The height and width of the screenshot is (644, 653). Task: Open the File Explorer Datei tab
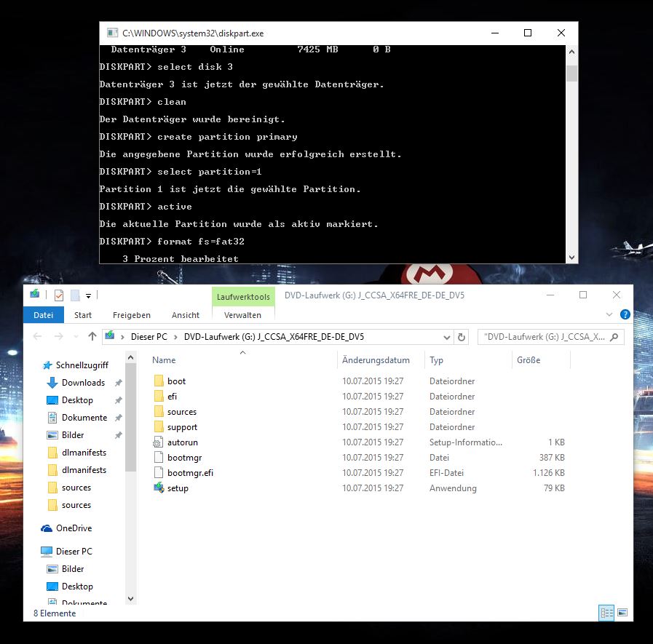point(43,314)
